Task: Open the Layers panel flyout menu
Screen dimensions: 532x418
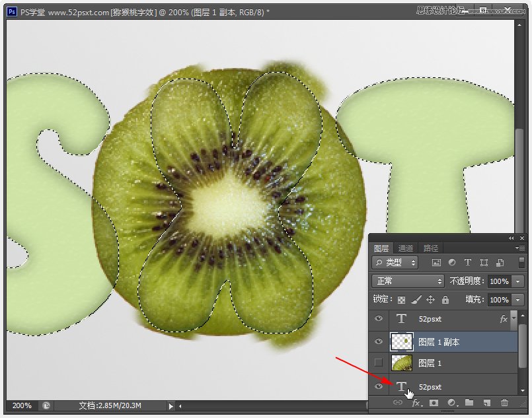Action: (521, 248)
